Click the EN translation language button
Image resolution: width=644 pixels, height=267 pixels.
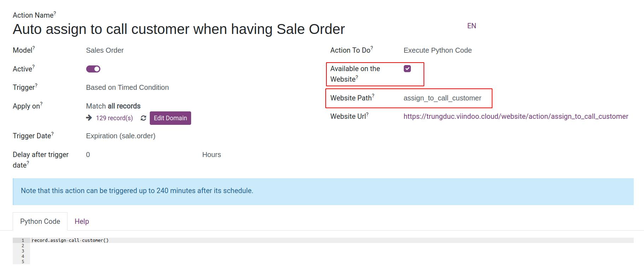(472, 26)
